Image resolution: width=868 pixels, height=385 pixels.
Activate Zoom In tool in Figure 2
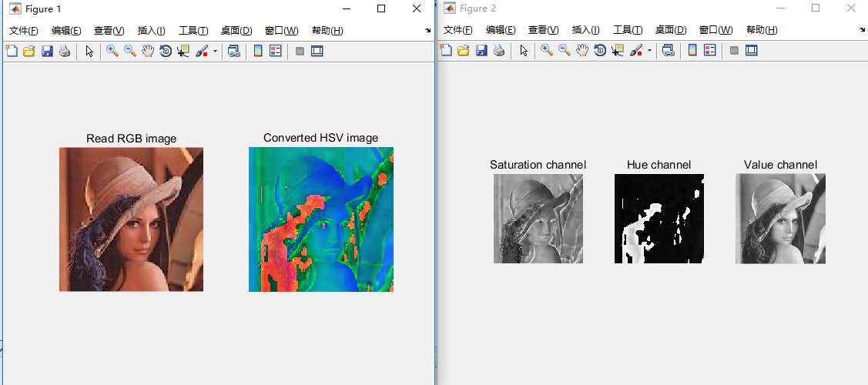[x=547, y=50]
